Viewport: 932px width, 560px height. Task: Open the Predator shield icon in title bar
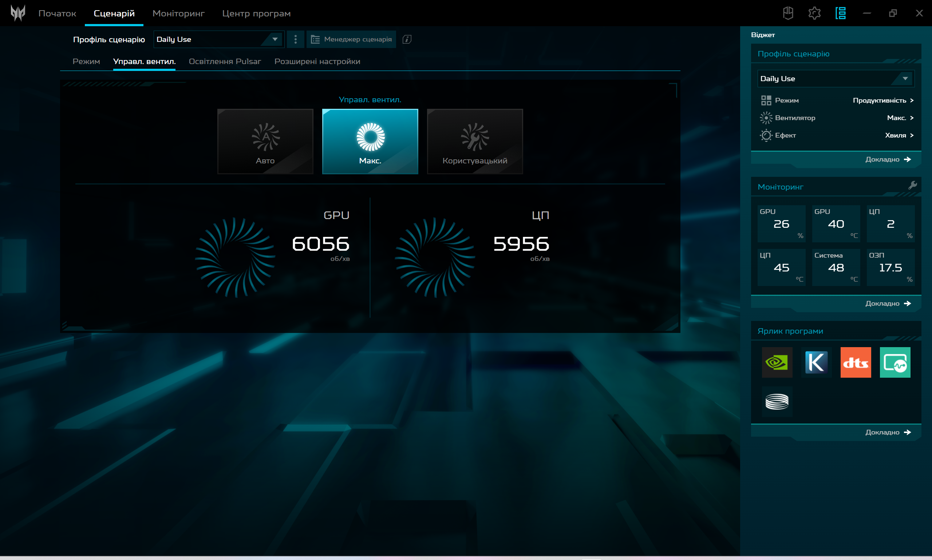coord(788,13)
